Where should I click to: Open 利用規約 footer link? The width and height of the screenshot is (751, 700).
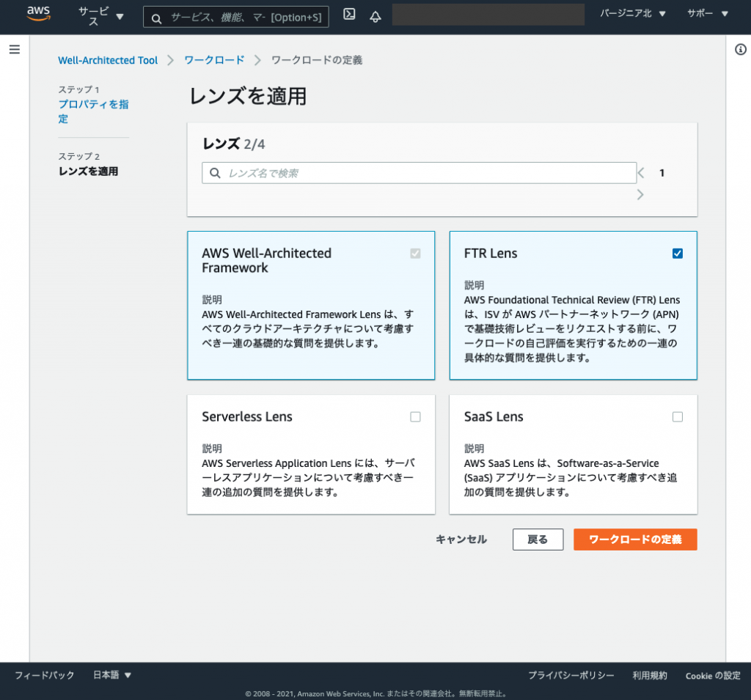click(x=650, y=675)
